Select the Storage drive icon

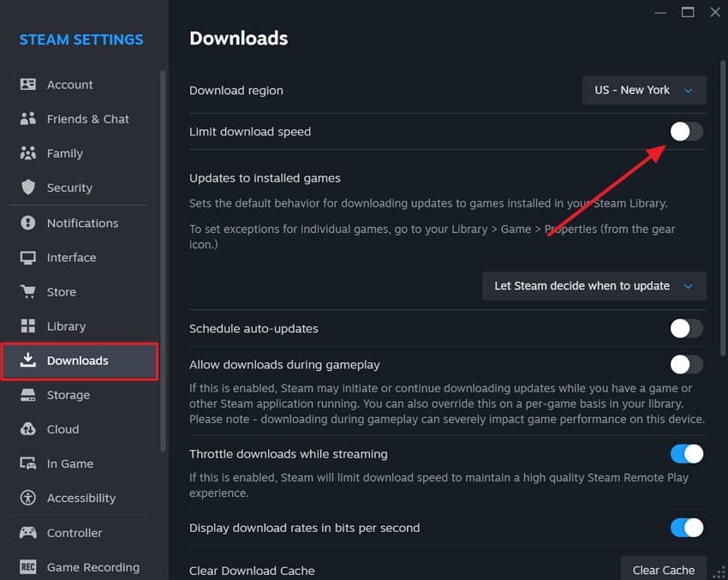29,394
